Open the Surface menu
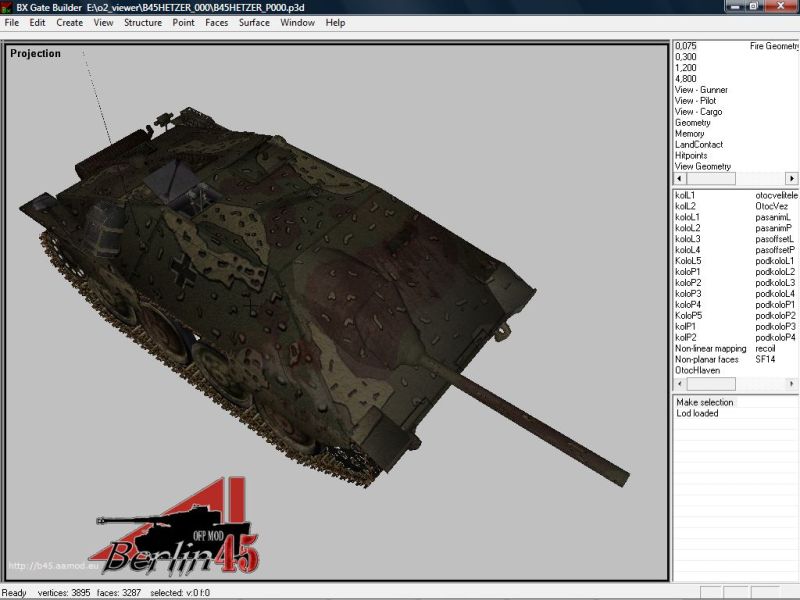800x600 pixels. [254, 22]
